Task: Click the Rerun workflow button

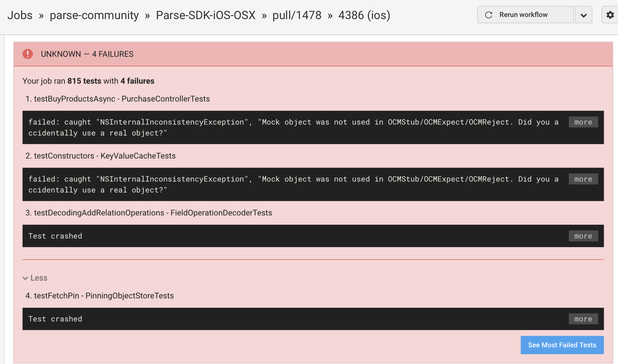Action: (525, 15)
